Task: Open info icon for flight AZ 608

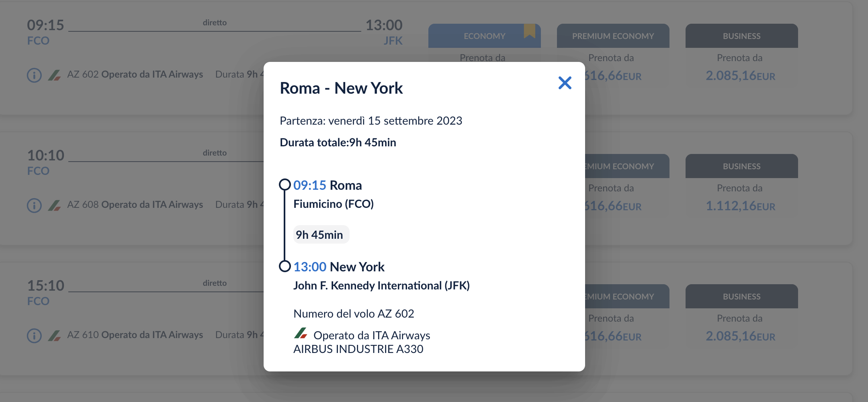Action: (34, 205)
